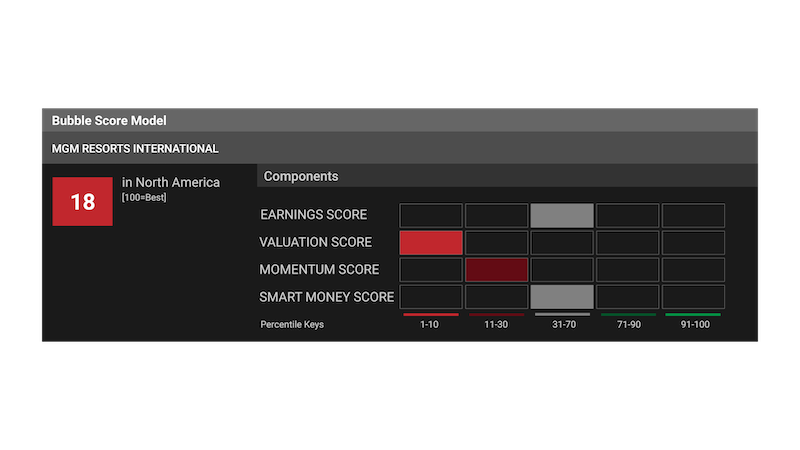Select the Bubble Score Model title
The image size is (800, 450).
(109, 121)
